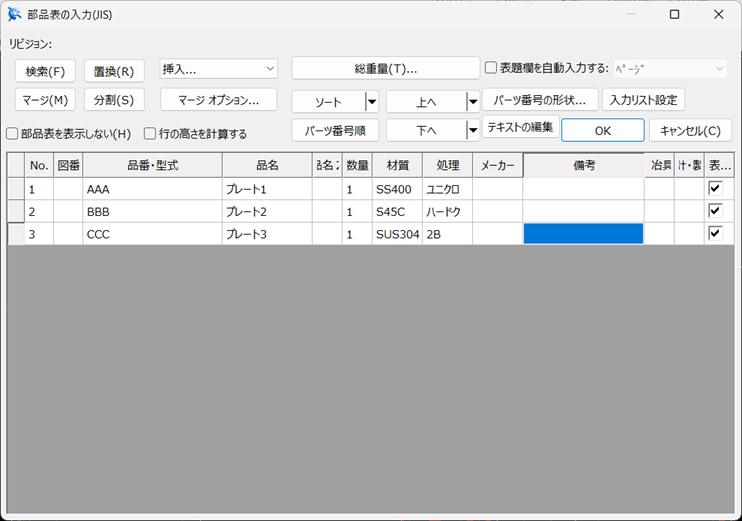This screenshot has height=521, width=742.
Task: Click the 検索(F) search button
Action: tap(45, 71)
